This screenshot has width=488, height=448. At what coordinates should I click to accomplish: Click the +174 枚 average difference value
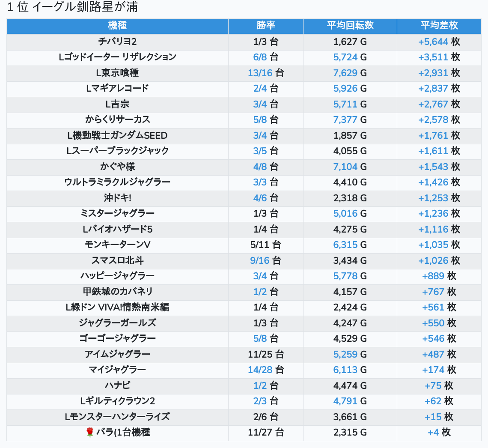point(439,370)
